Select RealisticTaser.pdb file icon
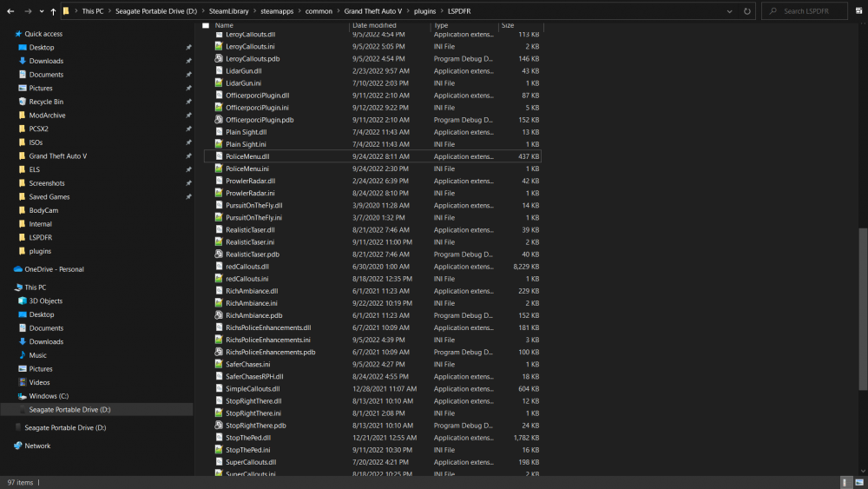 (219, 254)
